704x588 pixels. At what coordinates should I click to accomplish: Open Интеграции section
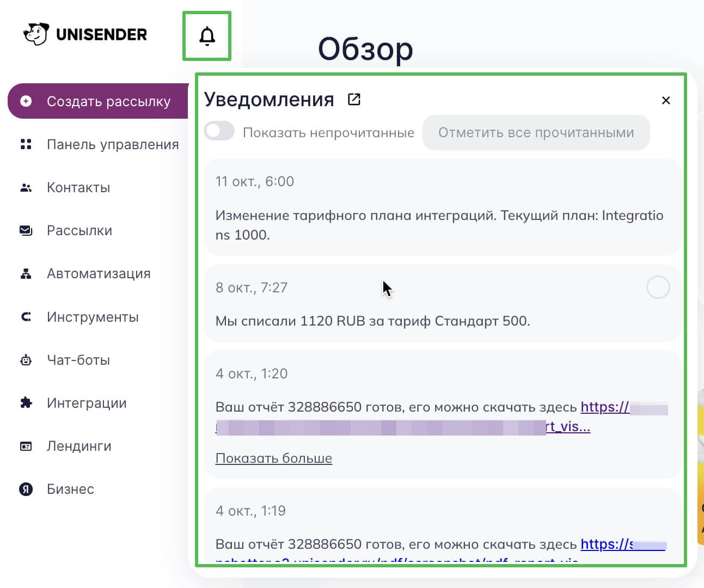87,403
